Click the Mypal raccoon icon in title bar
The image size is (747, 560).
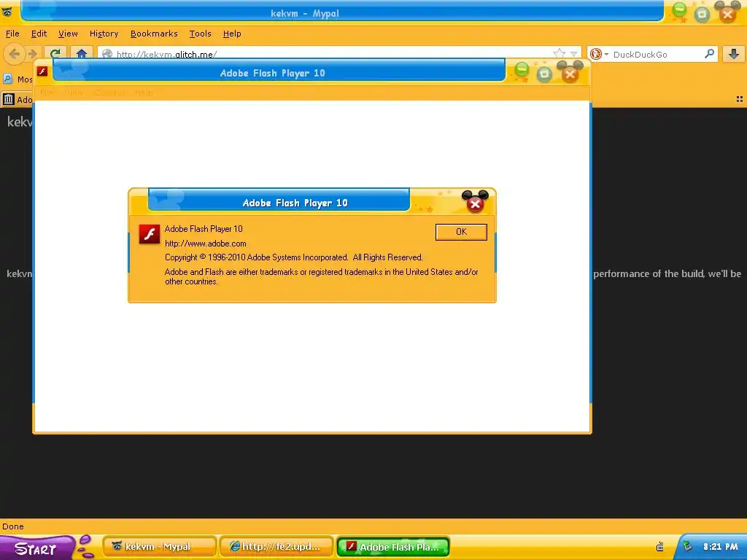coord(7,12)
